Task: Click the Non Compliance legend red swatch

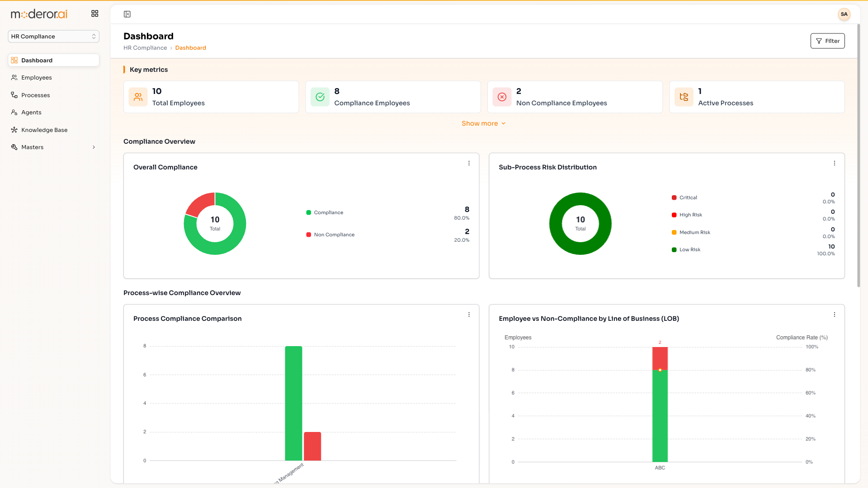Action: tap(309, 235)
